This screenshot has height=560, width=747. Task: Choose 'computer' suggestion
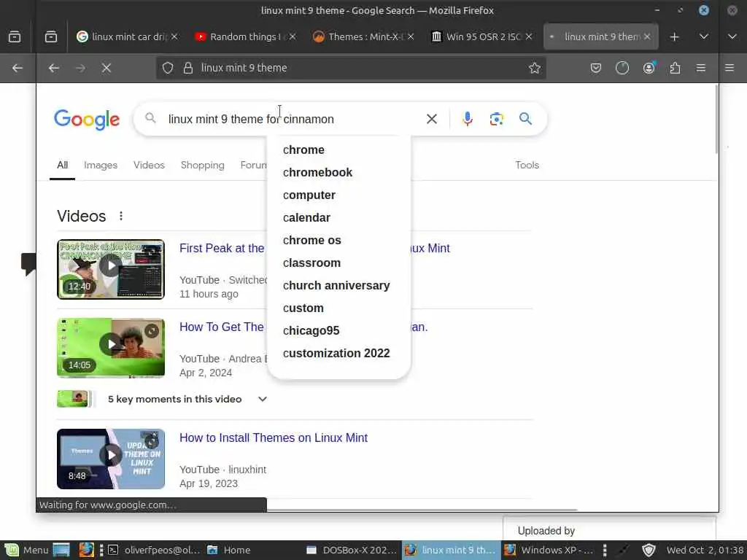pos(338,195)
